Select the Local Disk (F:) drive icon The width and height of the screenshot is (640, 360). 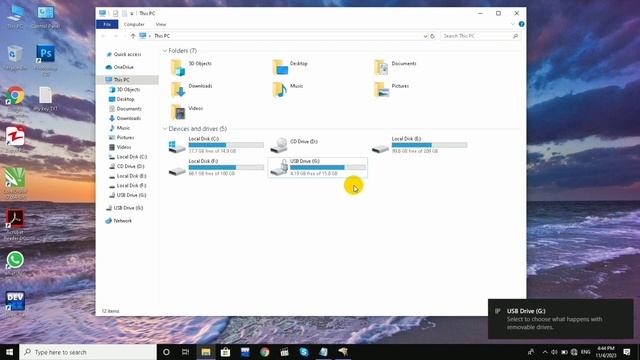(177, 171)
